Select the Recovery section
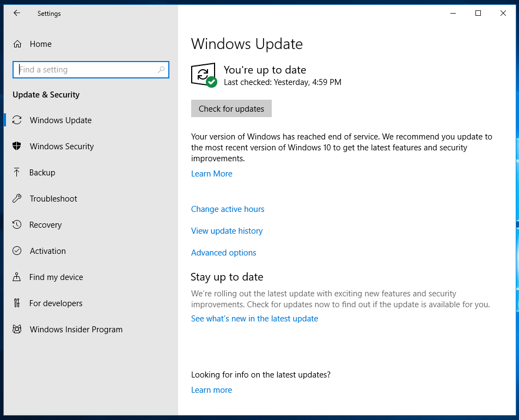Image resolution: width=519 pixels, height=420 pixels. pos(45,225)
